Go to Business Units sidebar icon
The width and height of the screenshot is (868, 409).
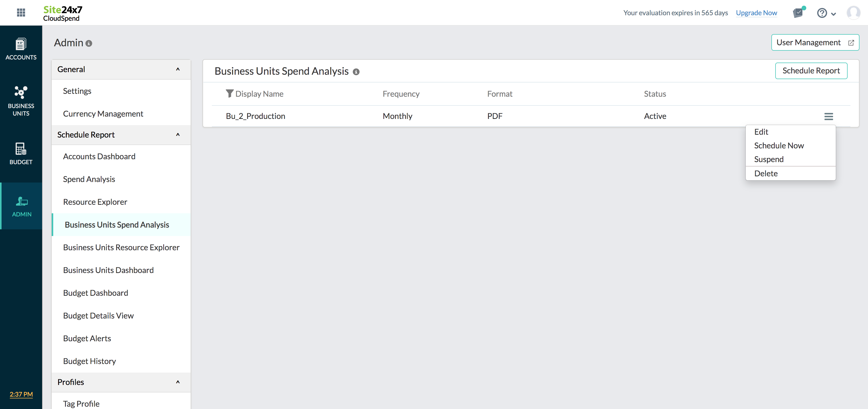(x=21, y=101)
